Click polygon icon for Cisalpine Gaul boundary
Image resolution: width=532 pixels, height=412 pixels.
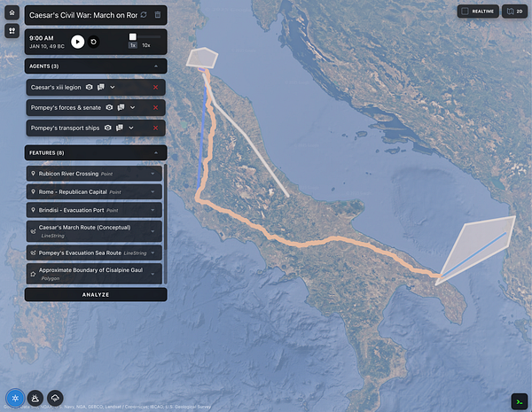pyautogui.click(x=34, y=274)
